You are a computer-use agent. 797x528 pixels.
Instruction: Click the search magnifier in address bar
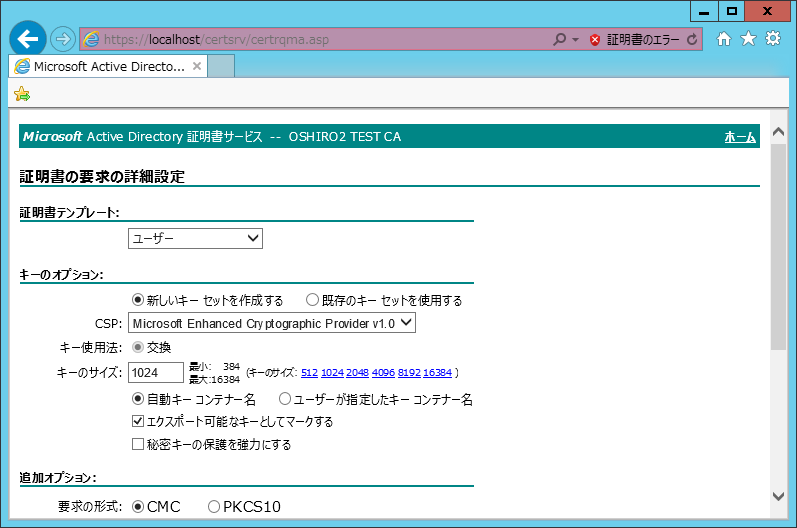[x=559, y=39]
